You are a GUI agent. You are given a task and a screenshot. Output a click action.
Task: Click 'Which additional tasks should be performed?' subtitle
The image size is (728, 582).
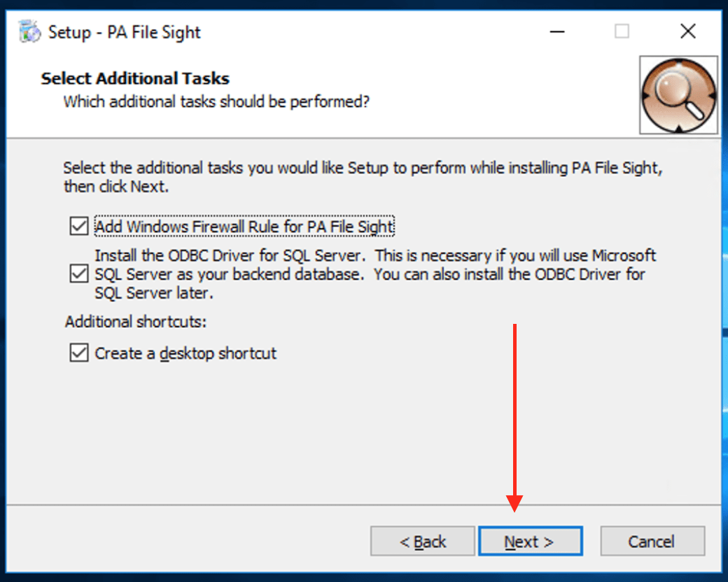point(216,101)
